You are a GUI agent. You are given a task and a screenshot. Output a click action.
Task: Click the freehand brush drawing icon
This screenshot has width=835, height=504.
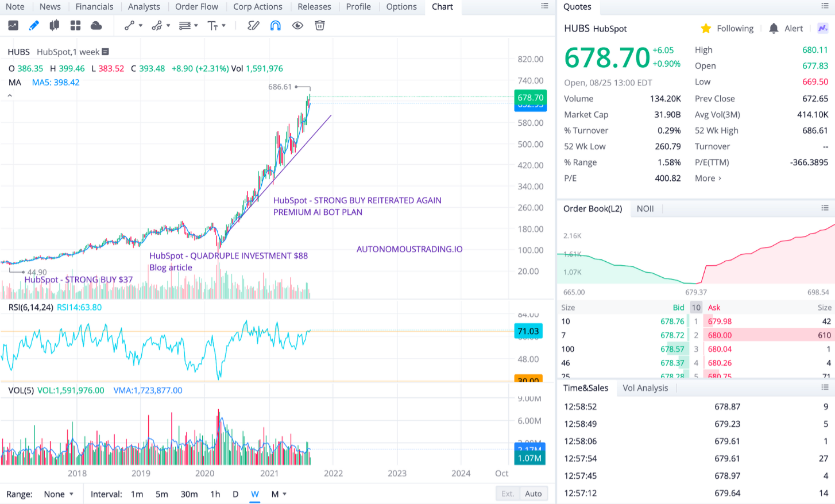coord(253,26)
